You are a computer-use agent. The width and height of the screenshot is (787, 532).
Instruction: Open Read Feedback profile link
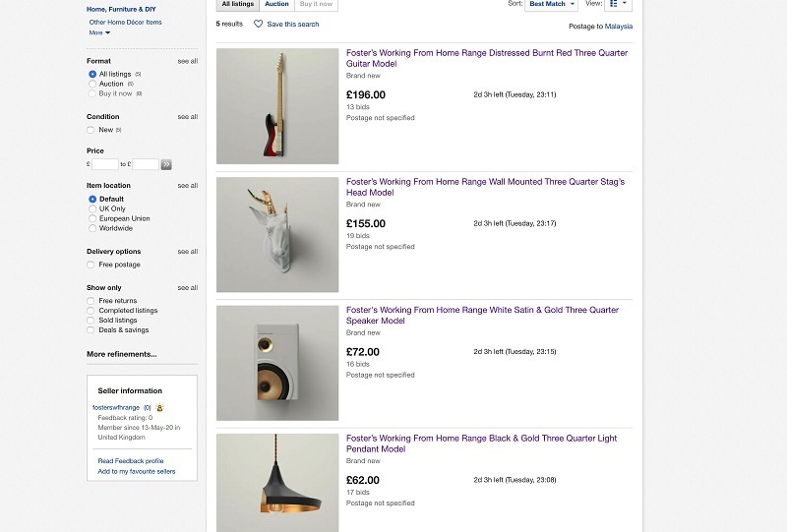(x=131, y=460)
